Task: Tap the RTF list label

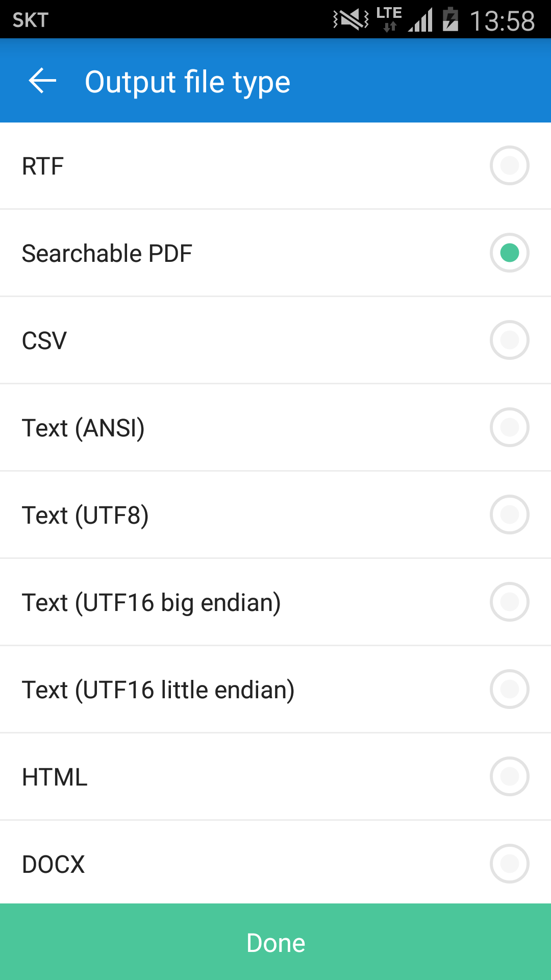Action: [x=43, y=166]
